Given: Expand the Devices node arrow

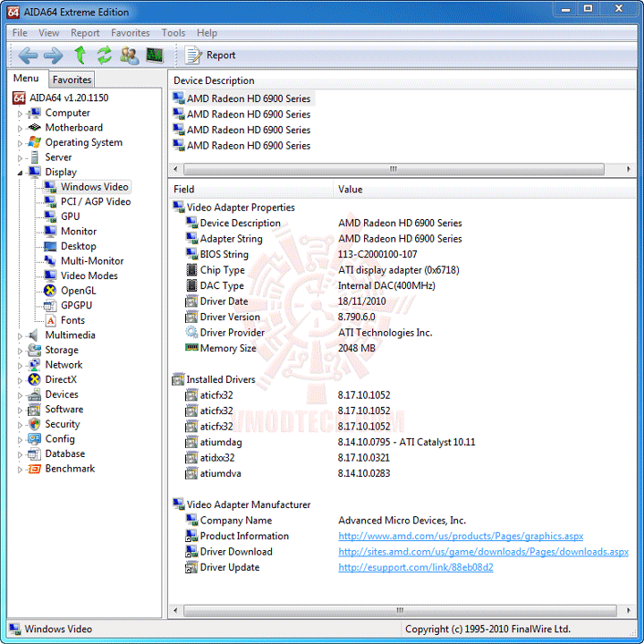Looking at the screenshot, I should [x=20, y=395].
